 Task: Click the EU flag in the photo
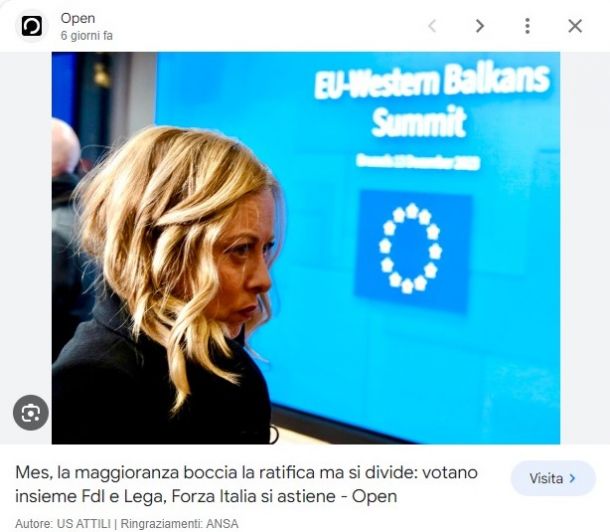[x=412, y=248]
